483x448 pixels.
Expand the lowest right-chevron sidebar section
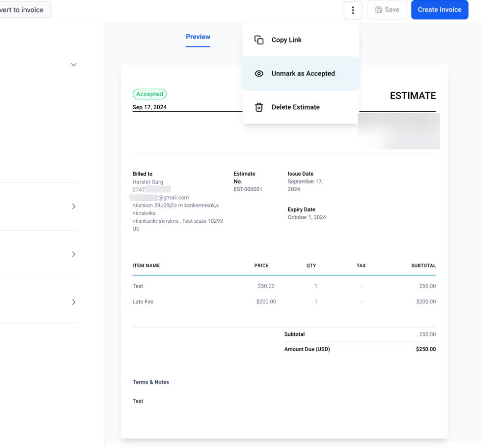tap(73, 302)
